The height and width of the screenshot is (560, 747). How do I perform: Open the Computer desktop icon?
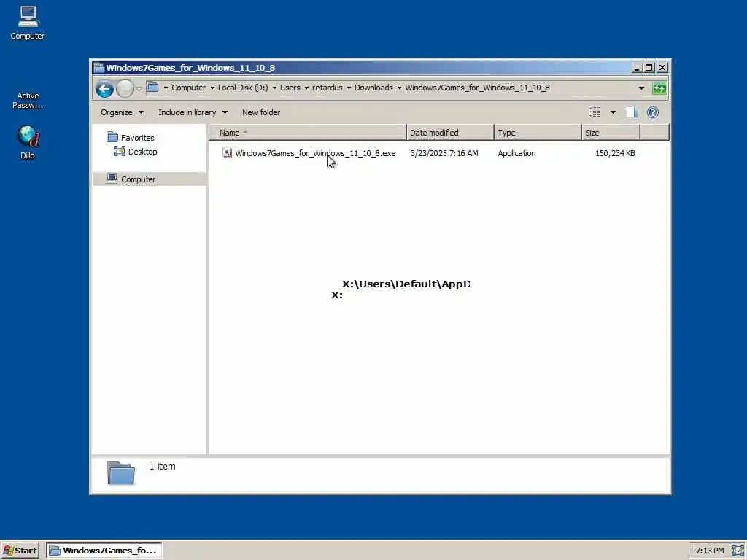[x=28, y=23]
